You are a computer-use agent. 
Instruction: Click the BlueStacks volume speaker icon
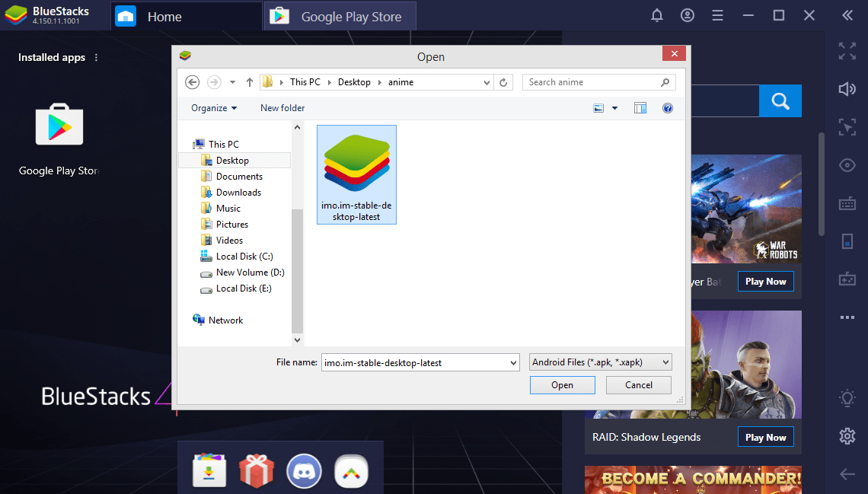point(847,89)
